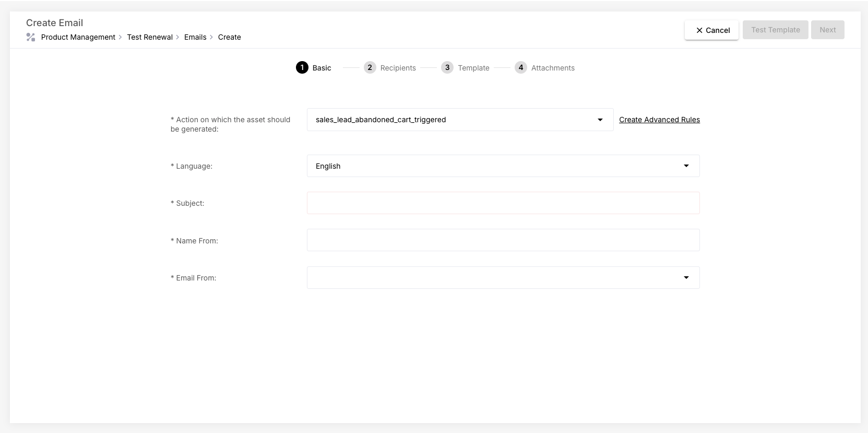
Task: Click the X icon on Cancel
Action: tap(699, 30)
